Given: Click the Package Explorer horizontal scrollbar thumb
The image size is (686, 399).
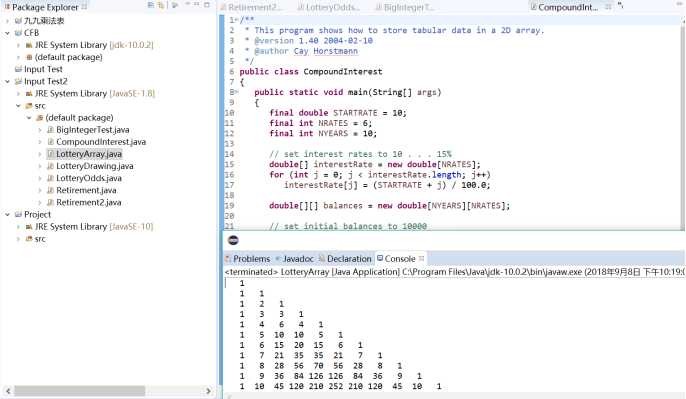Looking at the screenshot, I should (79, 391).
